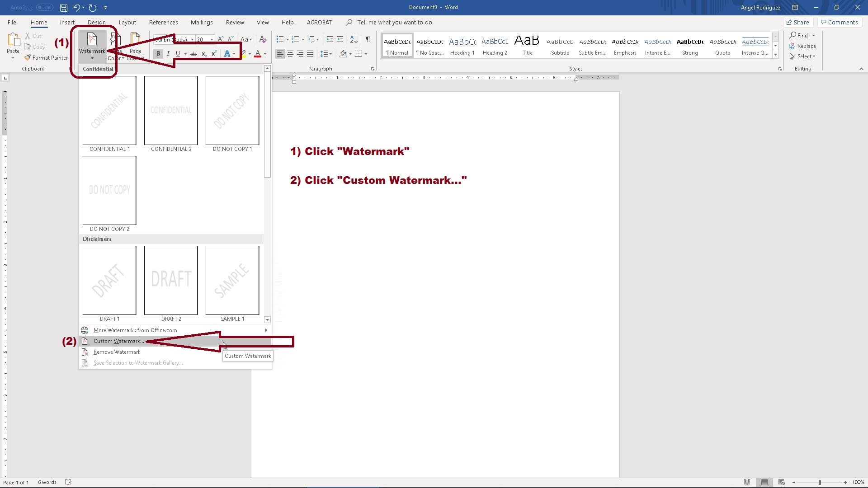Viewport: 868px width, 488px height.
Task: Click the Format Painter brush icon
Action: [x=28, y=57]
